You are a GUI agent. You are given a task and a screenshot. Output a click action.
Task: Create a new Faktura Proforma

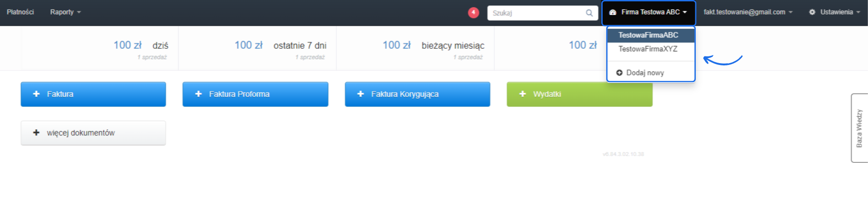point(255,94)
